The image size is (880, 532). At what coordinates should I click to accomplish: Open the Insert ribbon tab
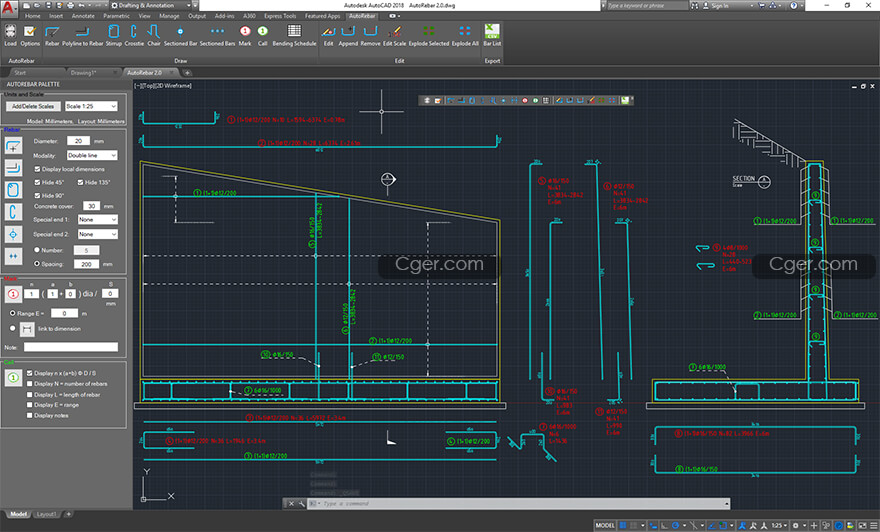click(56, 16)
